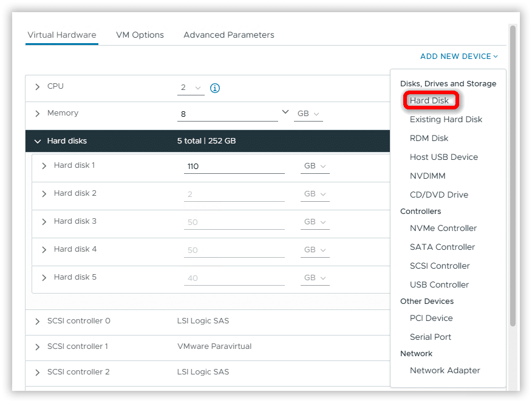Collapse the Hard disks section
532x403 pixels.
tap(38, 141)
